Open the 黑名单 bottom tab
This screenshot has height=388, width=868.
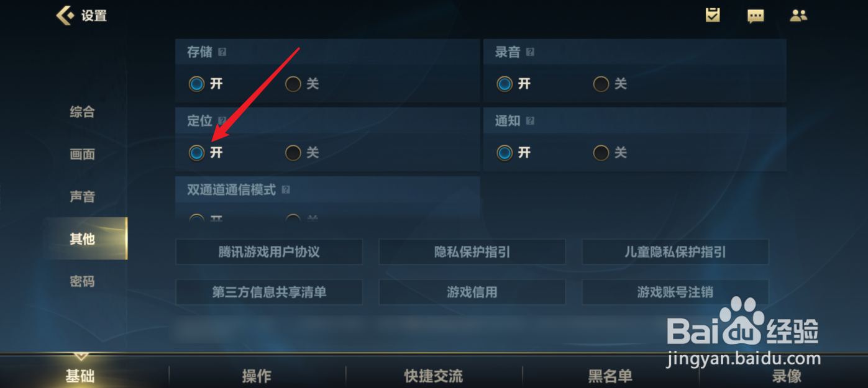pos(610,376)
